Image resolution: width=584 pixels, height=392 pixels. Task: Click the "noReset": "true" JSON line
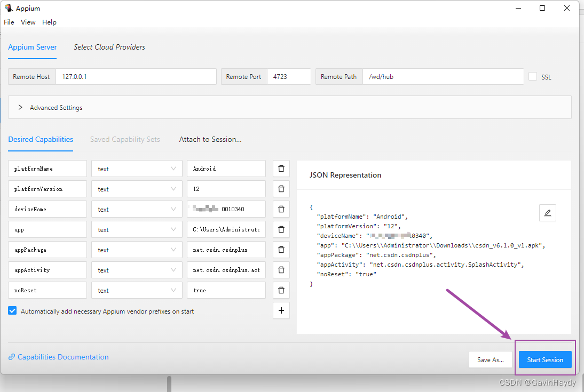coord(346,274)
